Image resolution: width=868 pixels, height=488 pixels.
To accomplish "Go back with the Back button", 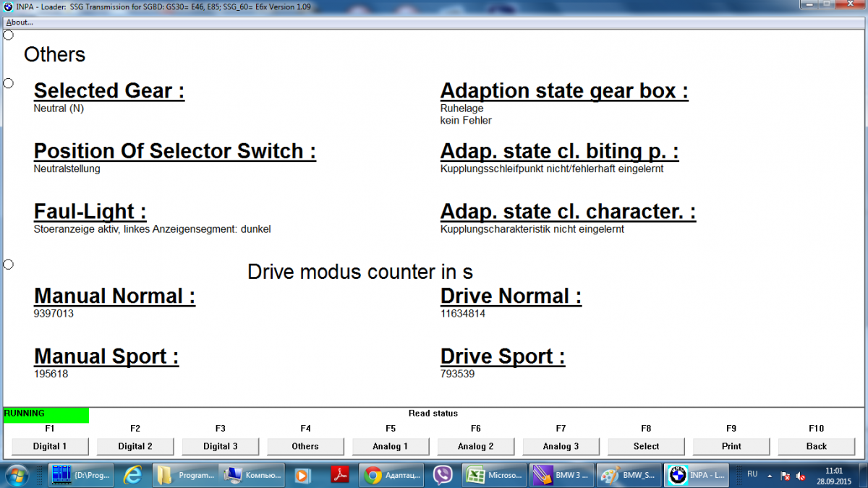I will tap(817, 446).
